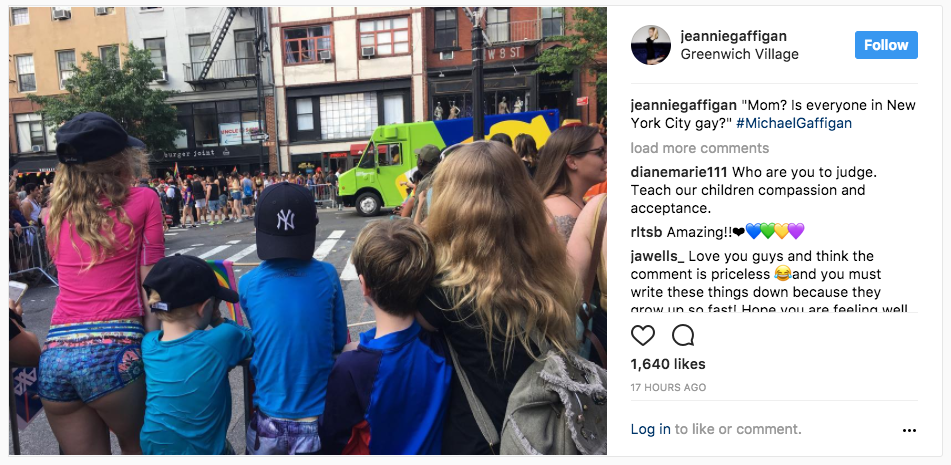951x465 pixels.
Task: Open the Greenwich Village location link
Action: click(739, 54)
